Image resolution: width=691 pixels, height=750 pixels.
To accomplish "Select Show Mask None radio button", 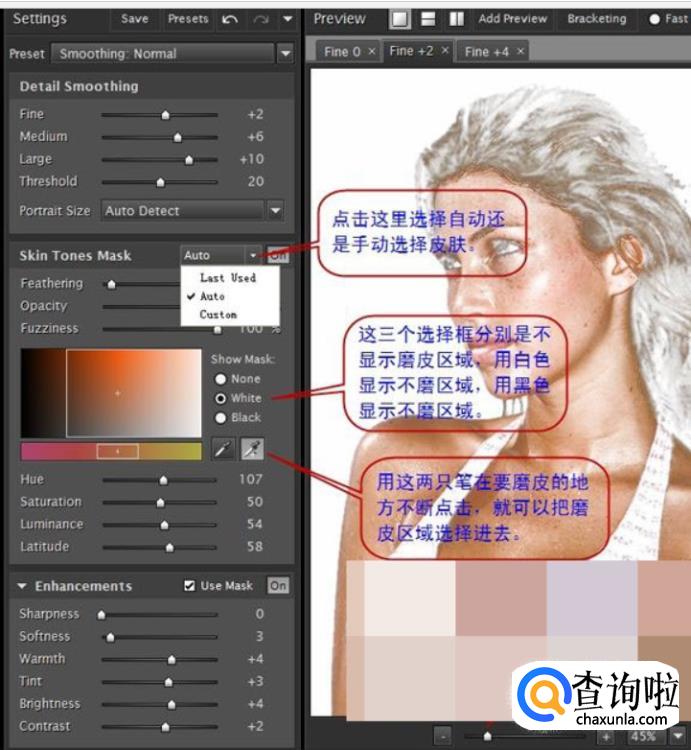I will (x=220, y=379).
